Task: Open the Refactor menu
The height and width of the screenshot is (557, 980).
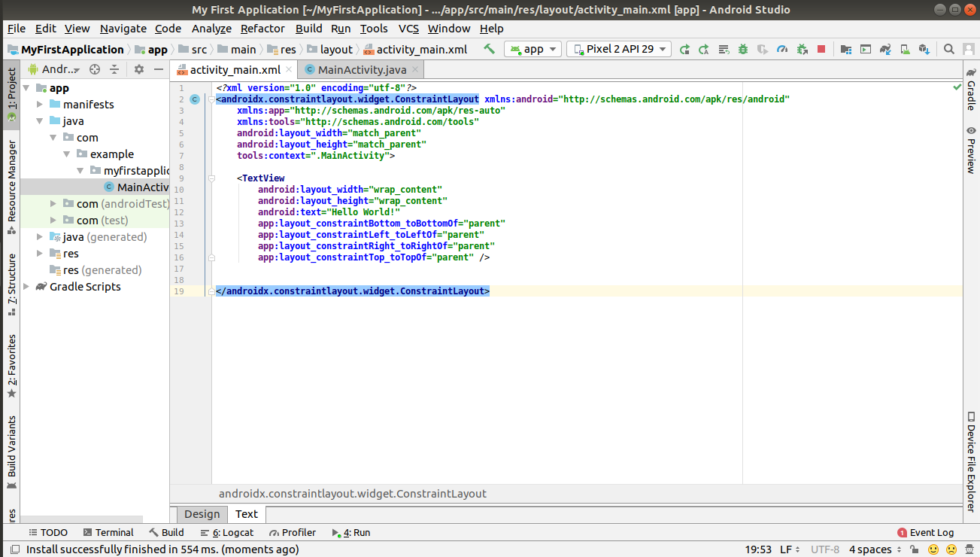Action: pos(262,29)
